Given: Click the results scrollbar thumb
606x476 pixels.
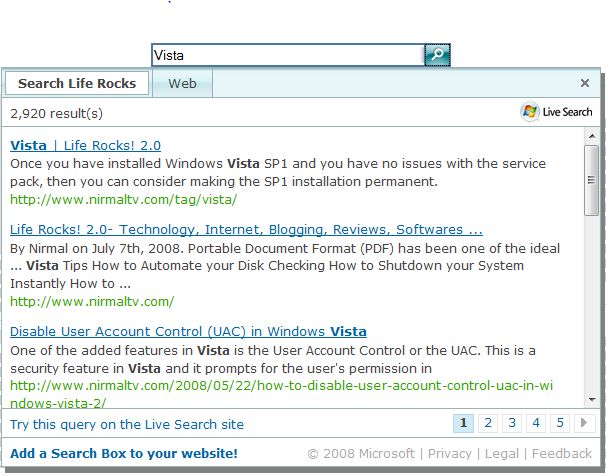Looking at the screenshot, I should point(591,180).
